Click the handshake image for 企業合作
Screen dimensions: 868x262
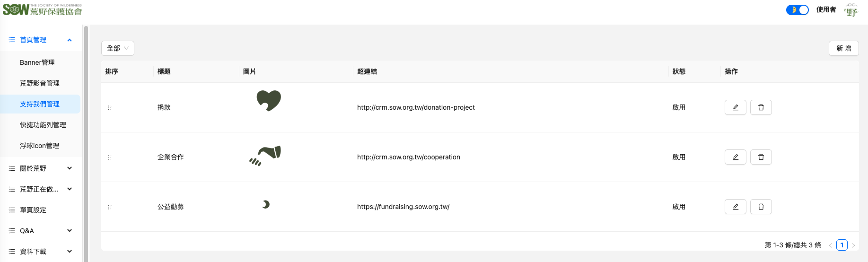click(265, 156)
